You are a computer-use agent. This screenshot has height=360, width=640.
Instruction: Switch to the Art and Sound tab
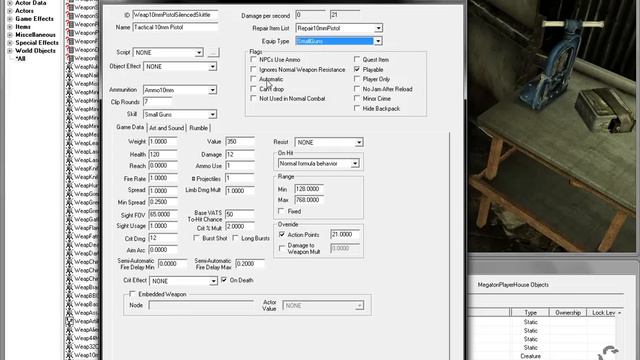[167, 128]
